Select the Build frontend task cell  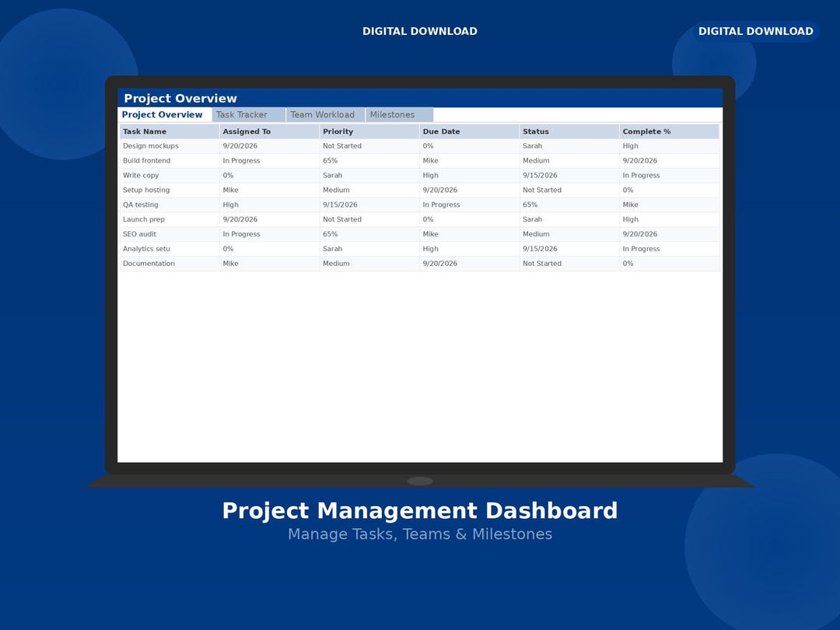coord(170,161)
